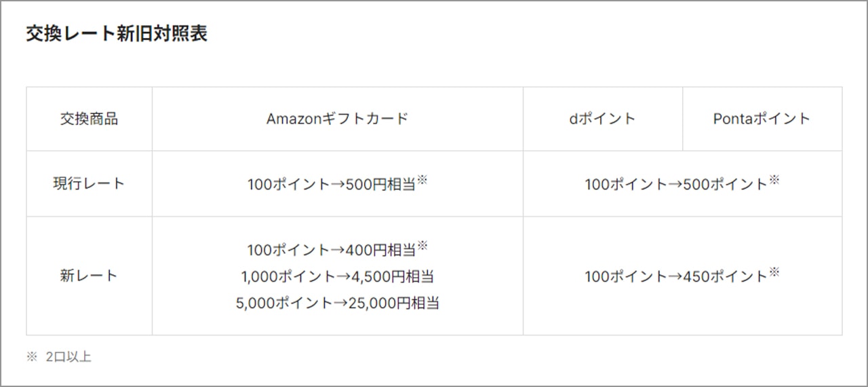
Task: Click the ※ mark after 500ポイント
Action: click(774, 180)
